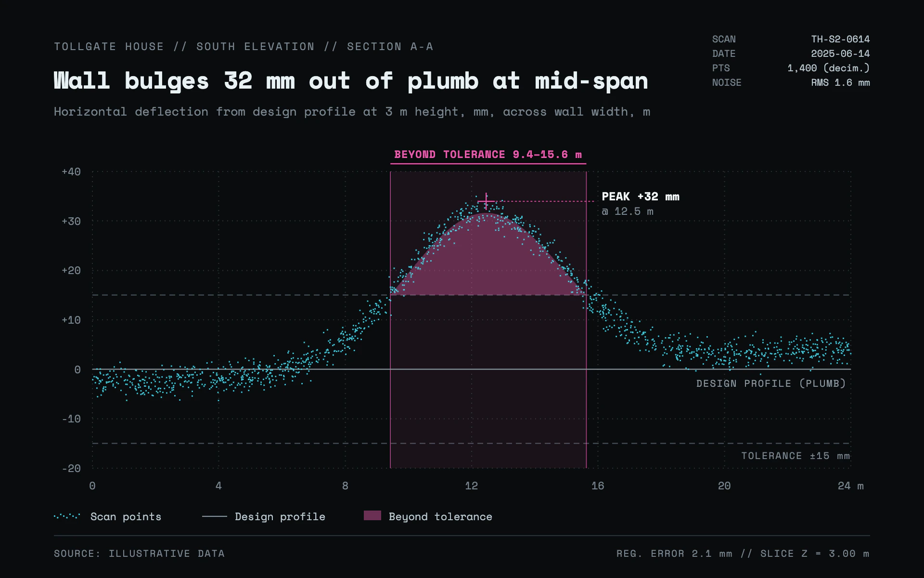Click the 'TOLLGATE HOUSE // SOUTH ELEVATION' header
Viewport: 924px width, 578px height.
184,47
